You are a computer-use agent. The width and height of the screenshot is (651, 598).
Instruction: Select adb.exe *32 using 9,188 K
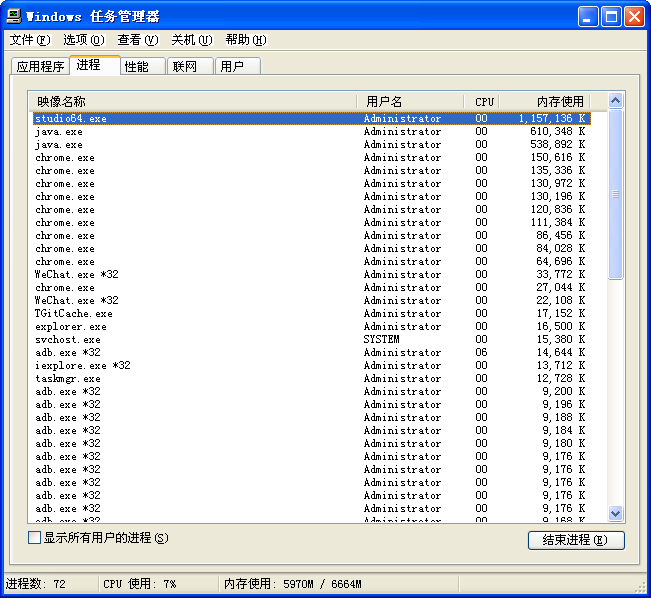312,417
